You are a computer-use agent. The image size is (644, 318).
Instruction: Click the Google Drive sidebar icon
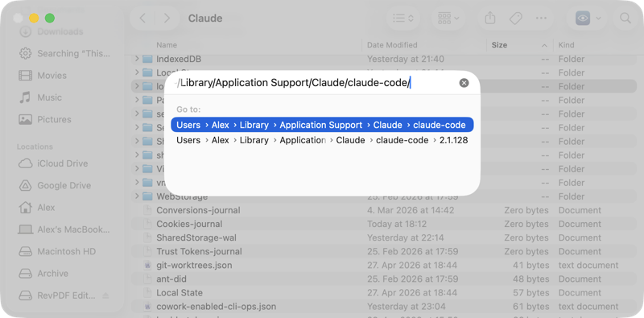[x=26, y=186]
